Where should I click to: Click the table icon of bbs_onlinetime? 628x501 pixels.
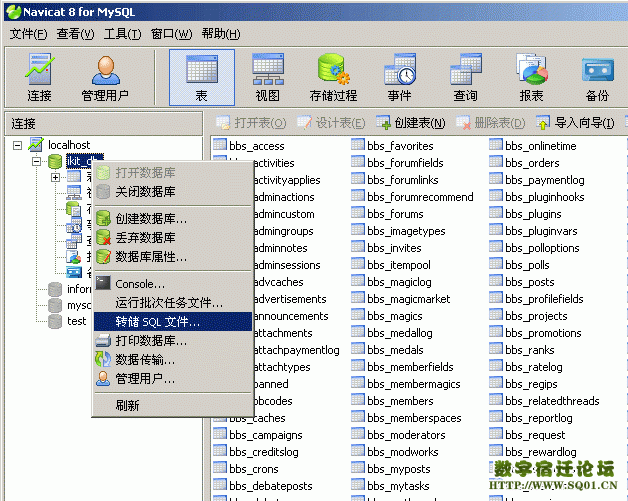click(496, 145)
